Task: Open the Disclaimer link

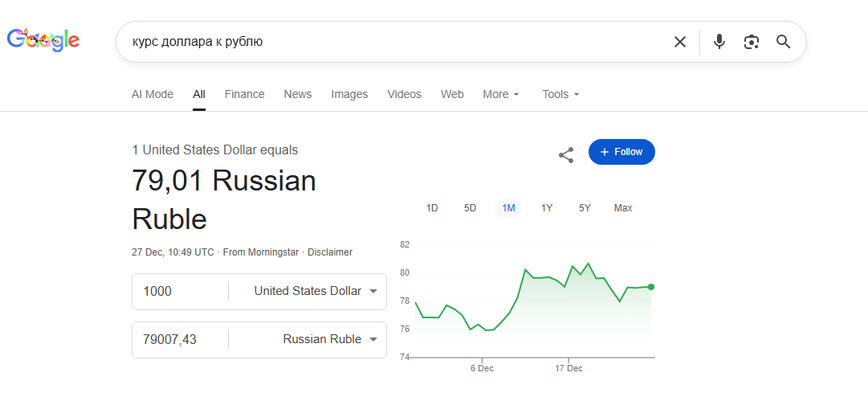Action: (330, 252)
